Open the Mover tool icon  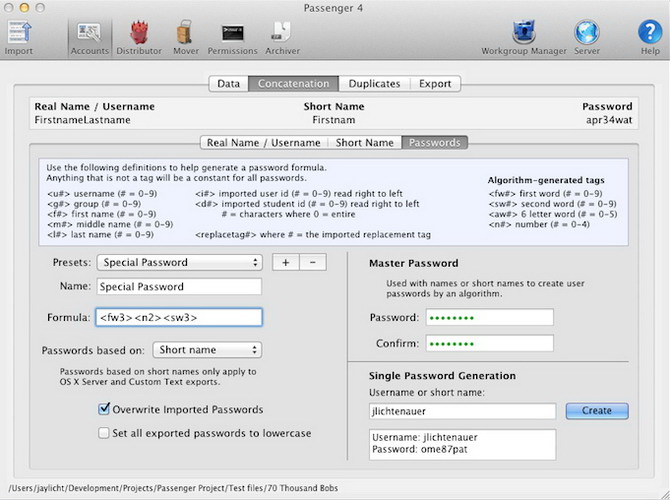[x=185, y=34]
